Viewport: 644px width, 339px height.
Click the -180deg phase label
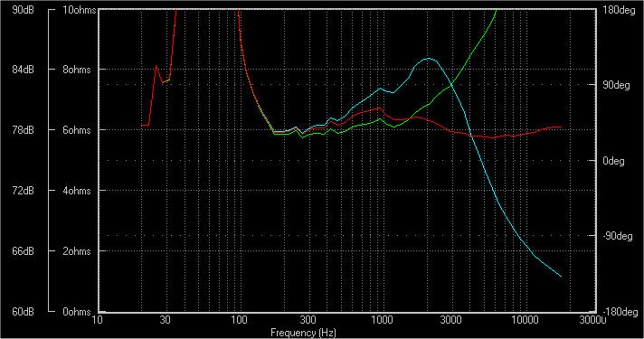[x=620, y=312]
